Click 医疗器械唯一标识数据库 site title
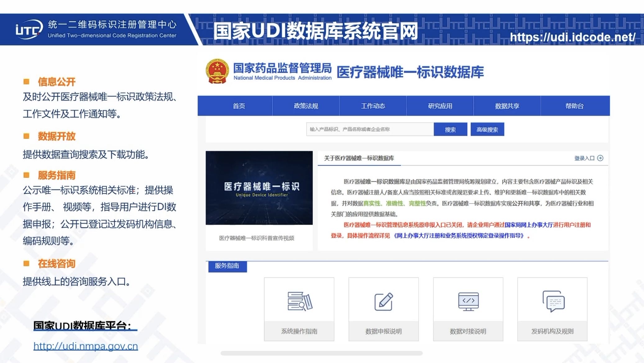644x363 pixels. click(x=410, y=72)
